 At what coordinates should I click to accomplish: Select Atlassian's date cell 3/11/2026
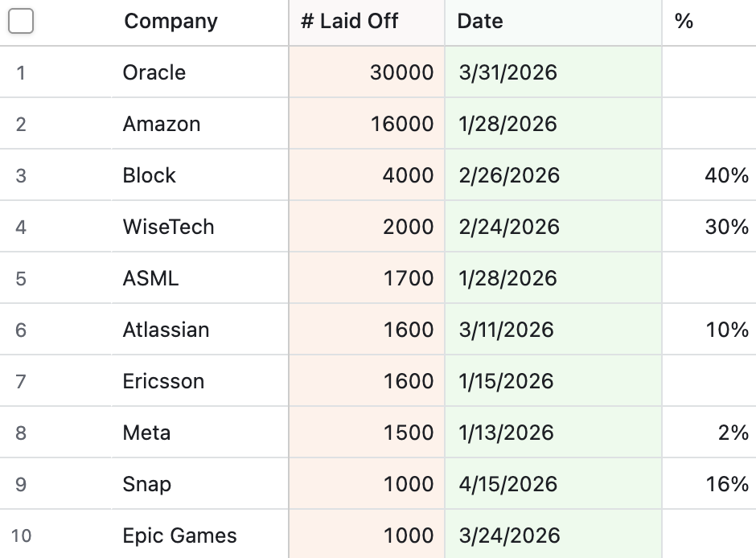click(x=506, y=329)
